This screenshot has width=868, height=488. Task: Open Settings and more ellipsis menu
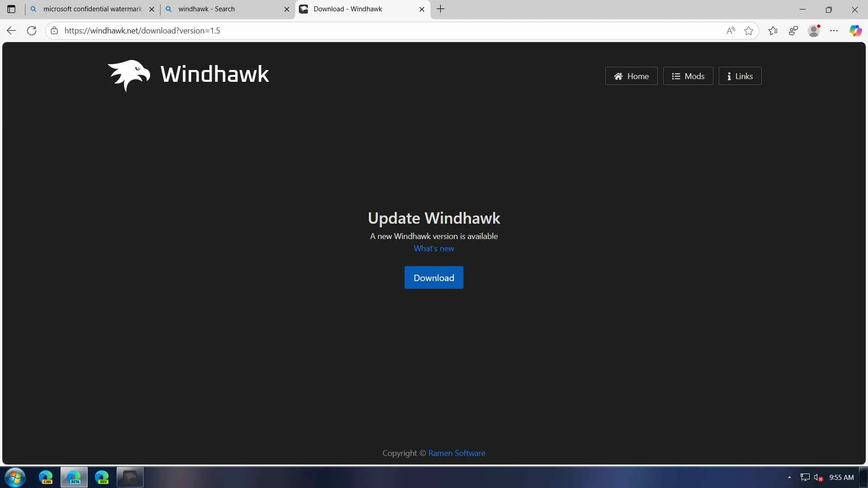click(834, 31)
